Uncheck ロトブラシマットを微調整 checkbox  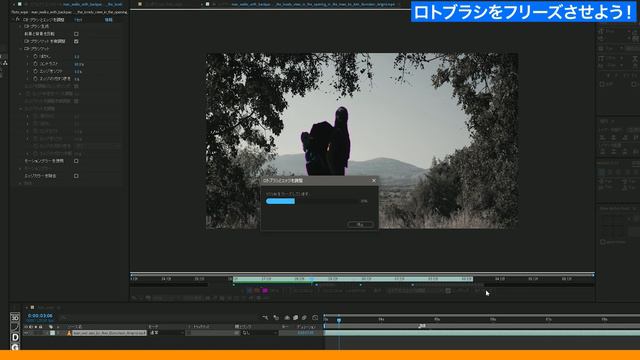pyautogui.click(x=76, y=41)
